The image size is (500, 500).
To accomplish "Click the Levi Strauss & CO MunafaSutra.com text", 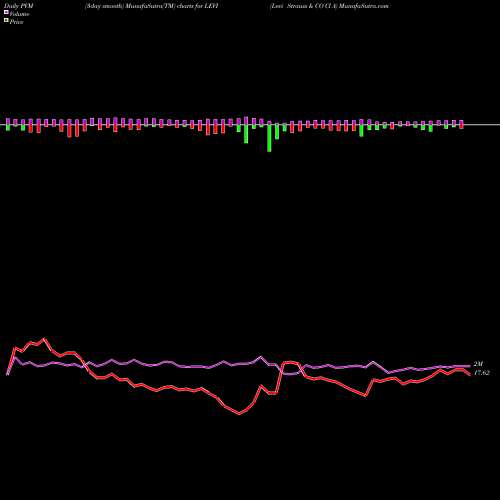I will coord(329,6).
